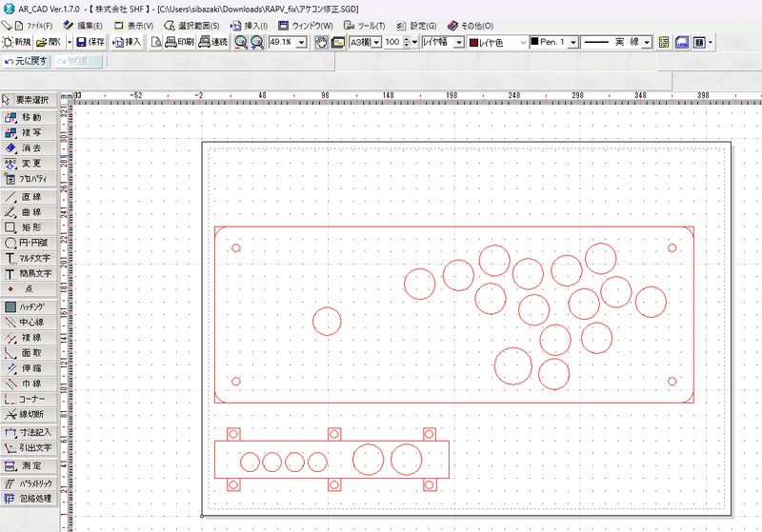Open the プロパティ properties tool
Screen dimensions: 762x532
[29, 179]
